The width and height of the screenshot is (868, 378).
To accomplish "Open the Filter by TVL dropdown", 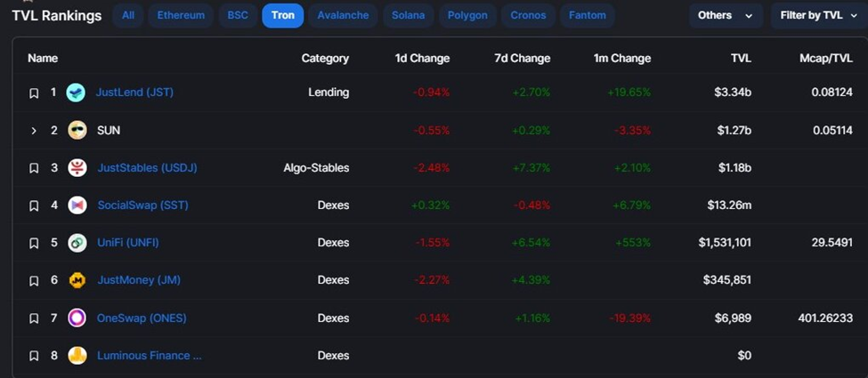I will (817, 15).
